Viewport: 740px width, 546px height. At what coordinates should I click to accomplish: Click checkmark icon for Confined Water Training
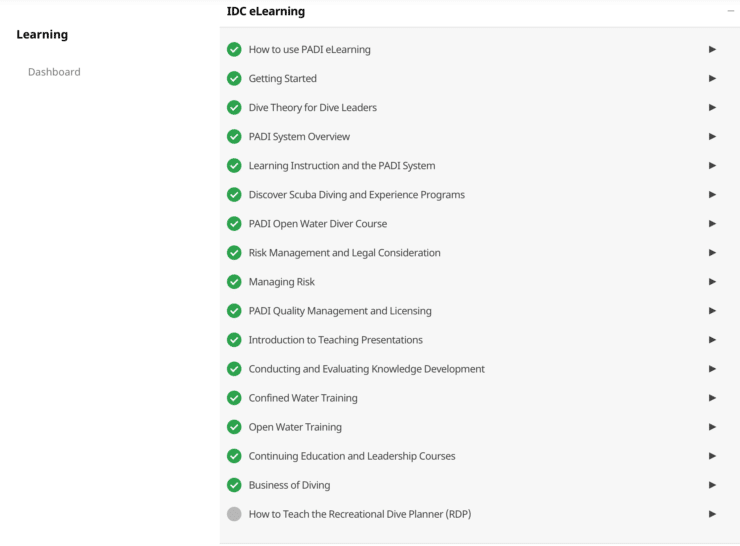click(x=234, y=398)
